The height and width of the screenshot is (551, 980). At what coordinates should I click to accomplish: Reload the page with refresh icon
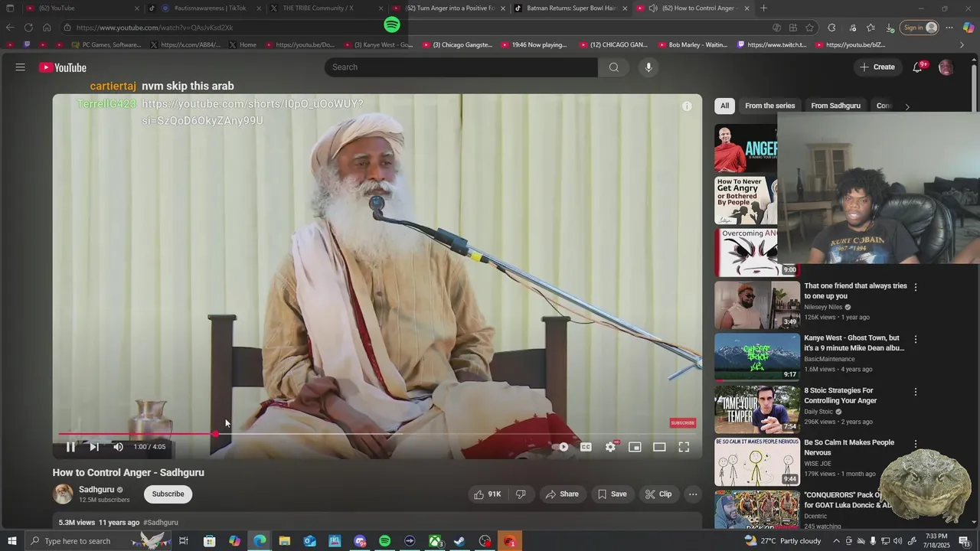28,28
